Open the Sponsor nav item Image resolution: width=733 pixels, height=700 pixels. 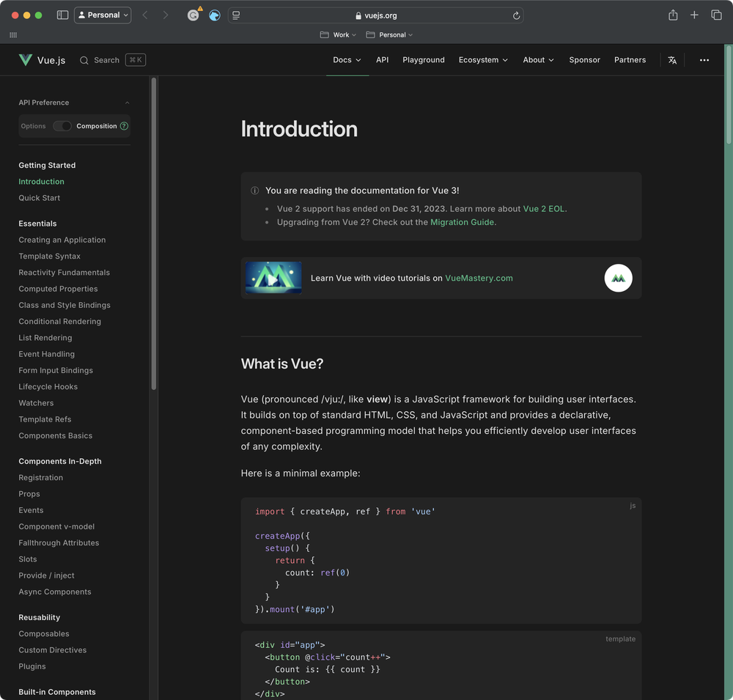584,60
